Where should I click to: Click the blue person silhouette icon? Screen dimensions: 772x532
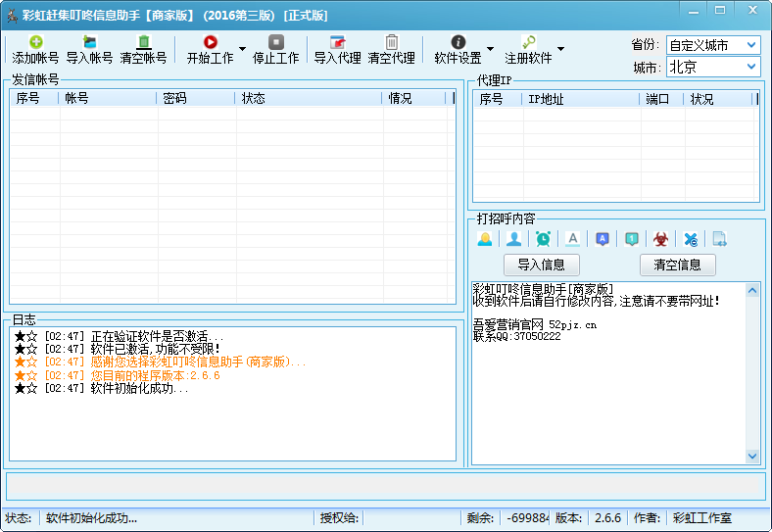click(x=513, y=238)
